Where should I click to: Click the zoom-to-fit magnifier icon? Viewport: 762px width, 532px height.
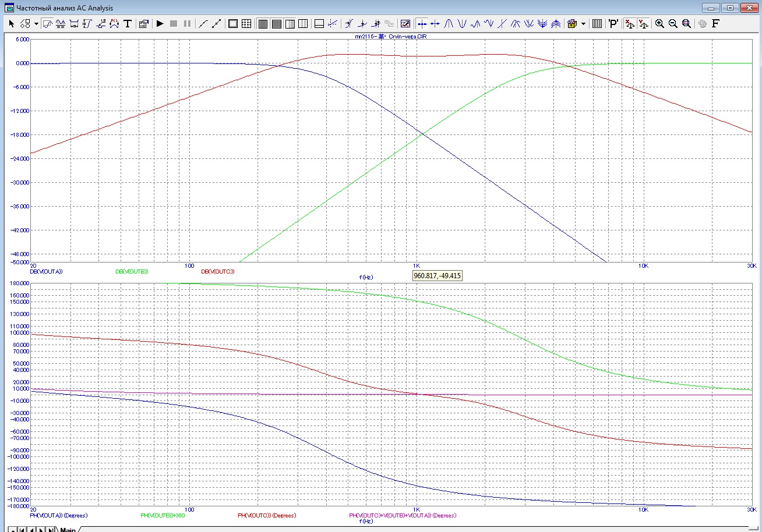[686, 24]
